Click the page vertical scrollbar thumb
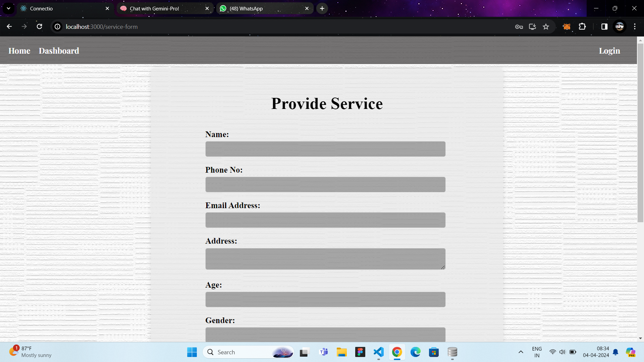The width and height of the screenshot is (644, 362). tap(640, 132)
